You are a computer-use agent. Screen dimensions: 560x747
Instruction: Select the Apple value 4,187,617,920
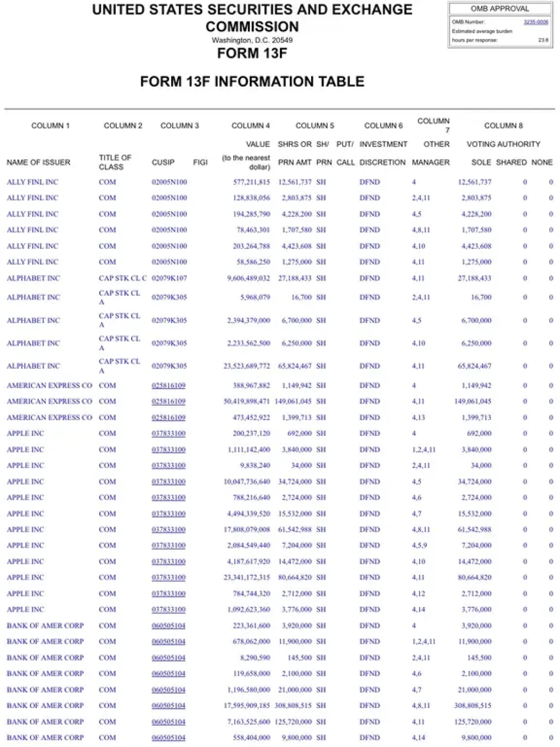tap(248, 562)
